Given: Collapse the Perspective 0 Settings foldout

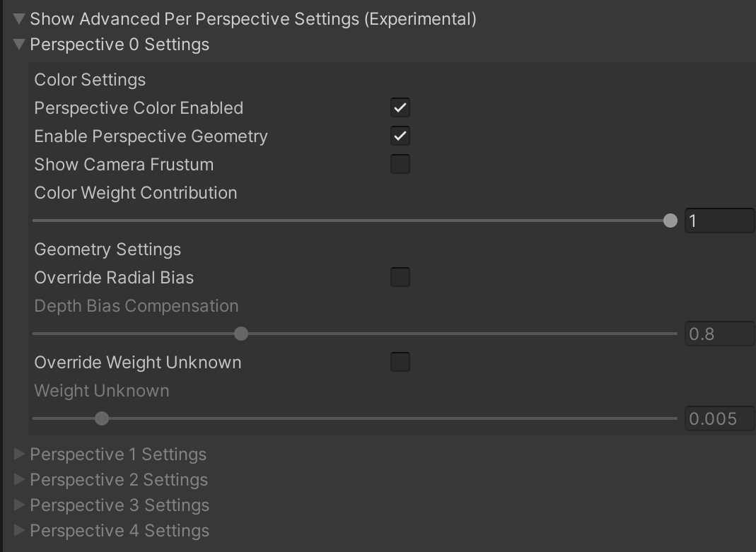Looking at the screenshot, I should 20,45.
